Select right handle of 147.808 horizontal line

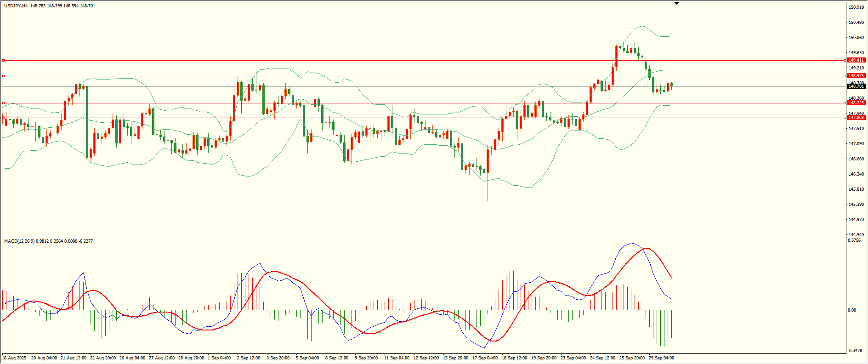point(845,118)
